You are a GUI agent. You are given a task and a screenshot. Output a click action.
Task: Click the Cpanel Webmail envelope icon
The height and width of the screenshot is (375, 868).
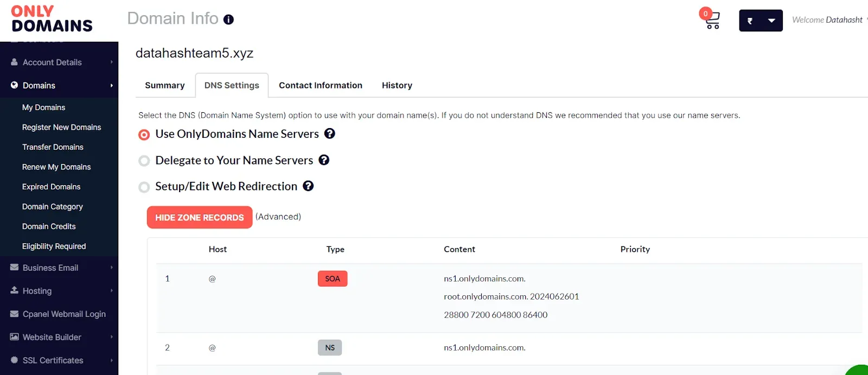(x=14, y=314)
